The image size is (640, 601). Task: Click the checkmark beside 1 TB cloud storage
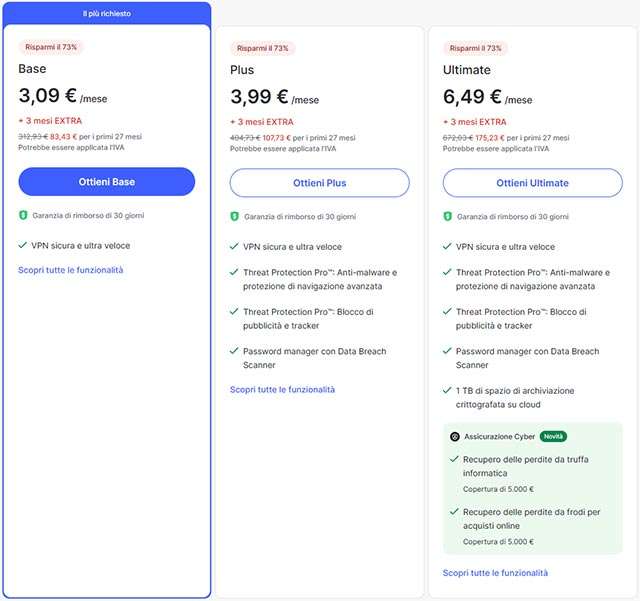(448, 391)
